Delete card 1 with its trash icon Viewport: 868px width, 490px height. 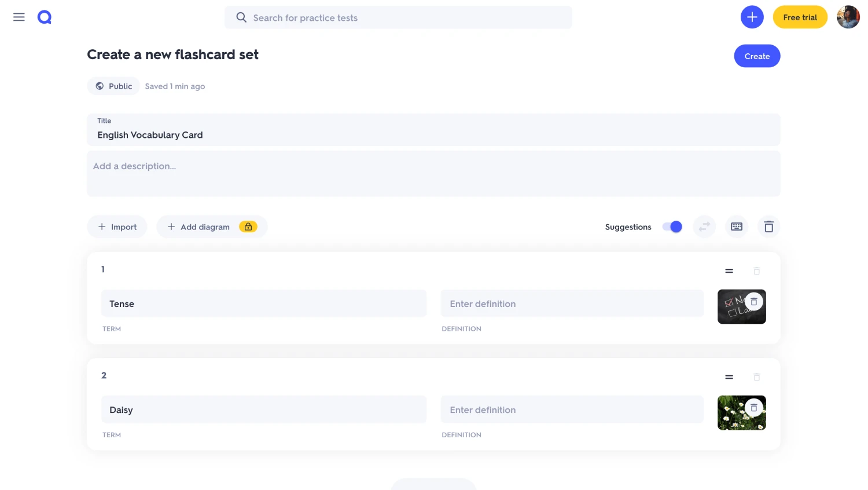[x=756, y=270]
